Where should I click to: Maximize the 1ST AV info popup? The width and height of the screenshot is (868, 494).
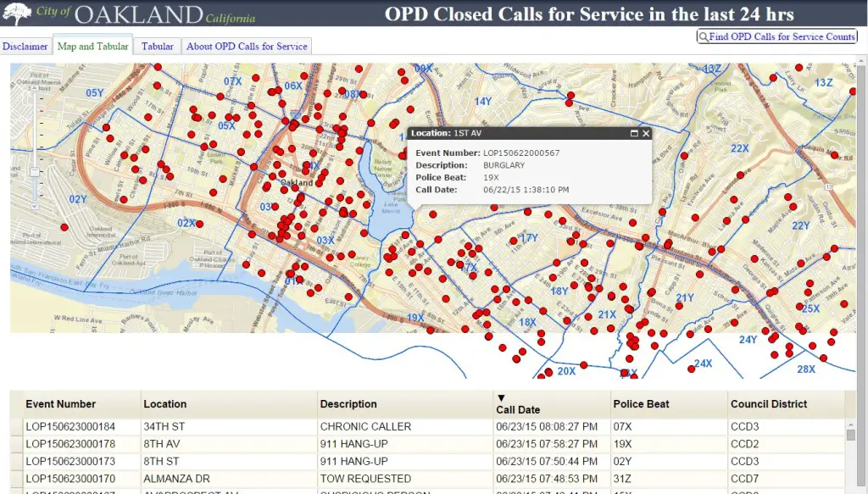click(634, 133)
